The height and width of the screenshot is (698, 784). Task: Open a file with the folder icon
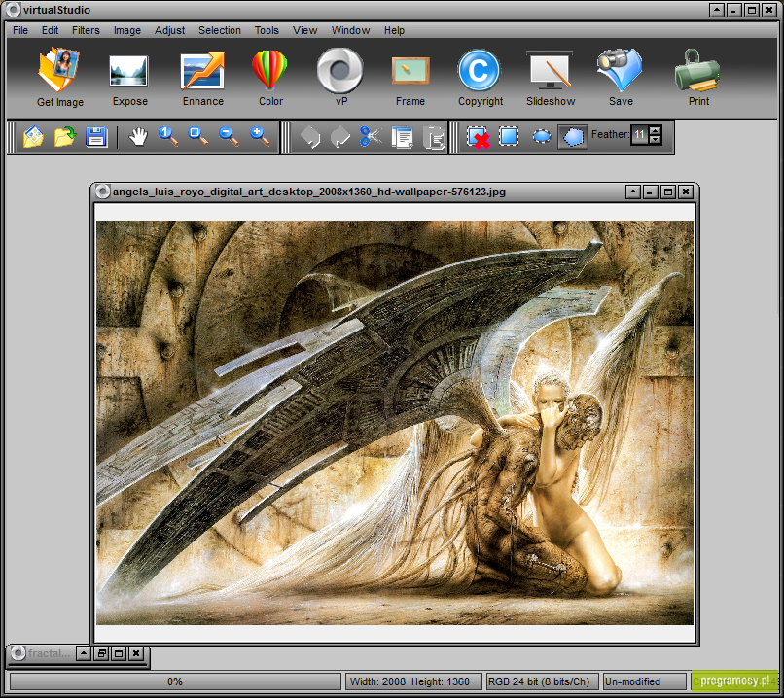64,136
